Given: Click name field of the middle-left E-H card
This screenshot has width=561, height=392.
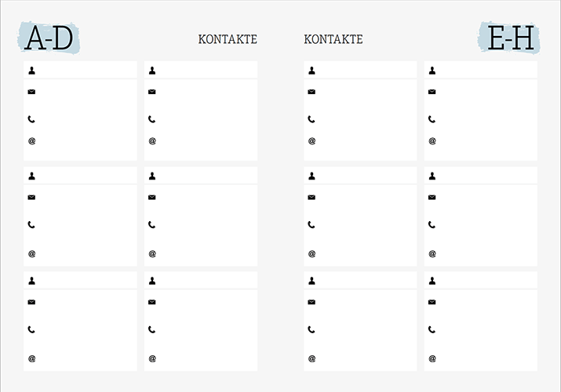Looking at the screenshot, I should coord(360,175).
